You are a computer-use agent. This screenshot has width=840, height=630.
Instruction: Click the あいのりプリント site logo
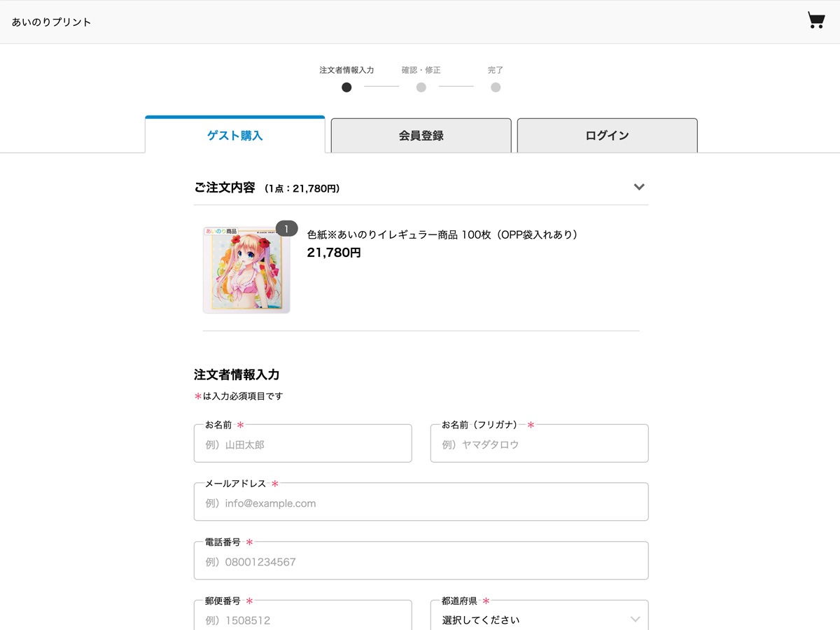(x=48, y=21)
